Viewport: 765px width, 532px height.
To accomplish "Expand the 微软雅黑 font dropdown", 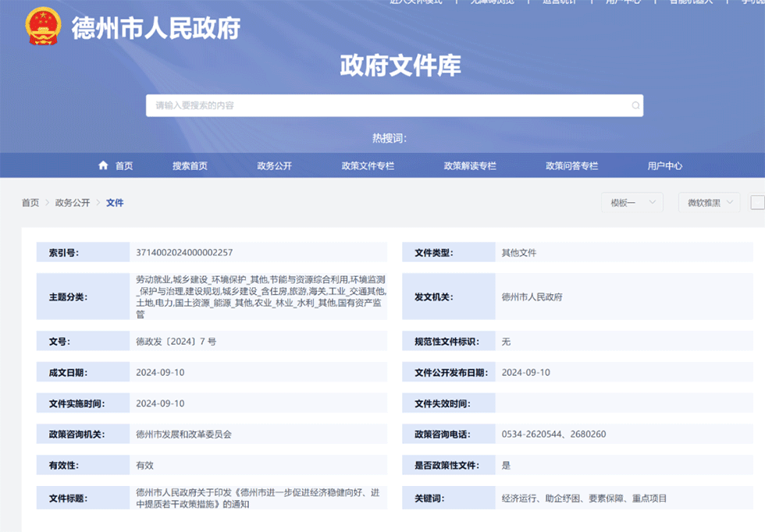I will pos(709,202).
